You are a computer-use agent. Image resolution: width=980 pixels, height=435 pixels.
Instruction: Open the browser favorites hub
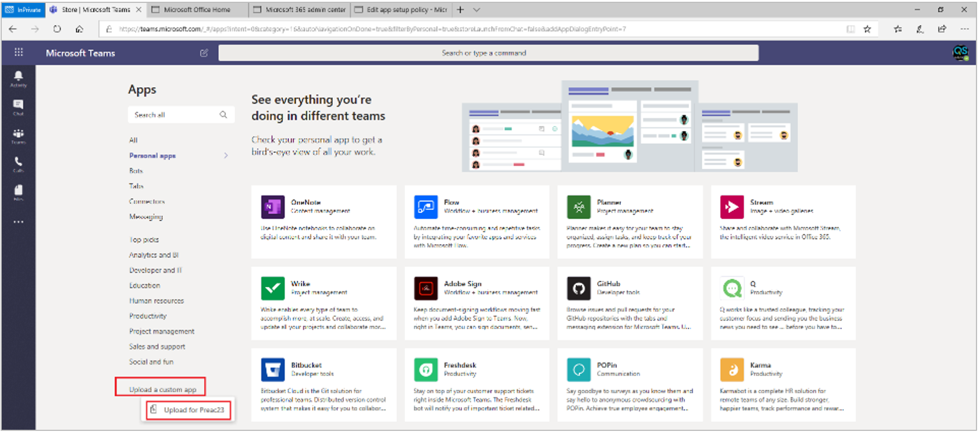[898, 29]
